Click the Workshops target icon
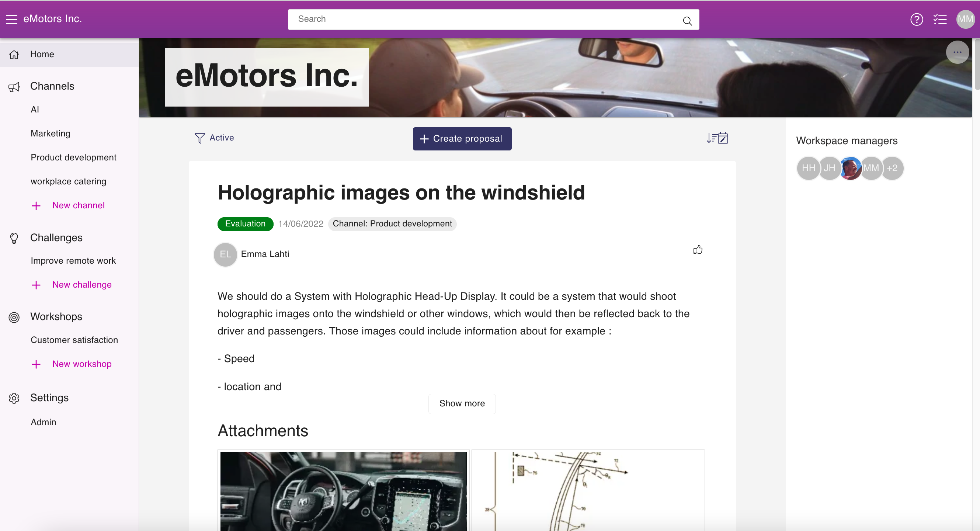This screenshot has height=531, width=980. pyautogui.click(x=14, y=317)
